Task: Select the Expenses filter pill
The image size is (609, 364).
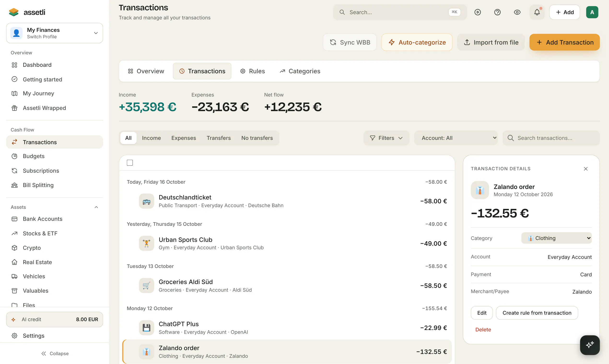Action: pyautogui.click(x=183, y=138)
